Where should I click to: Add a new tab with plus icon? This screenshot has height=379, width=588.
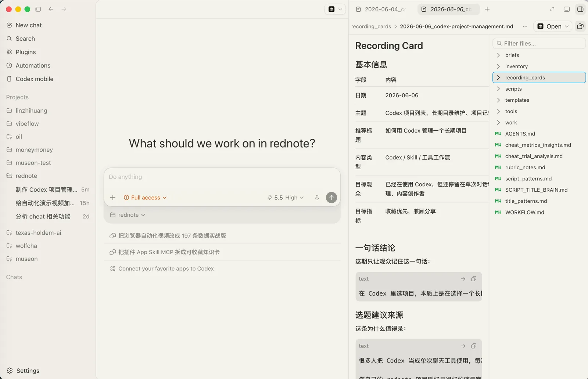coord(487,9)
